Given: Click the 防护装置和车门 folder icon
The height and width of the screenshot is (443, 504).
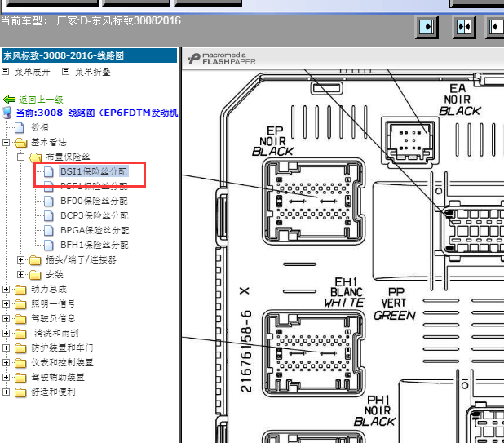Looking at the screenshot, I should [21, 348].
